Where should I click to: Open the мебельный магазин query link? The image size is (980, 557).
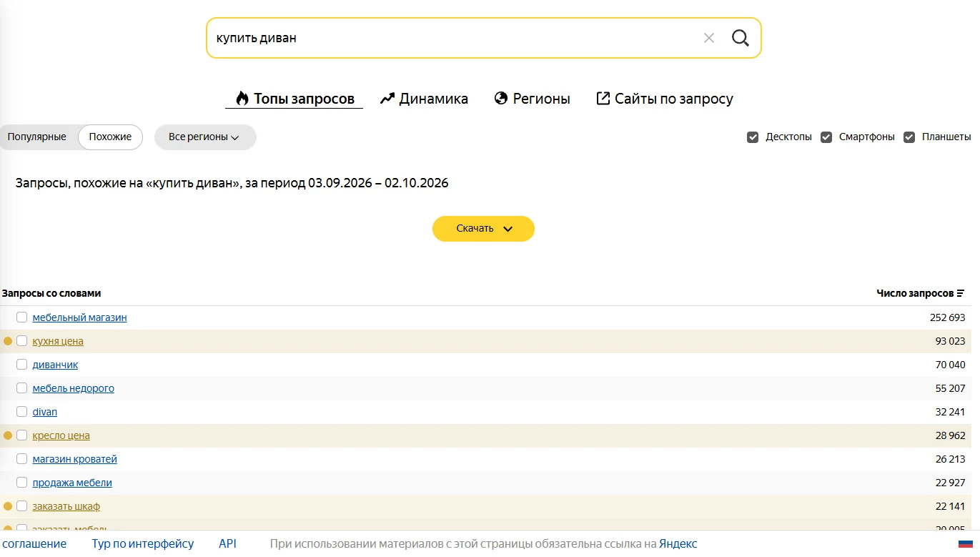click(x=79, y=317)
